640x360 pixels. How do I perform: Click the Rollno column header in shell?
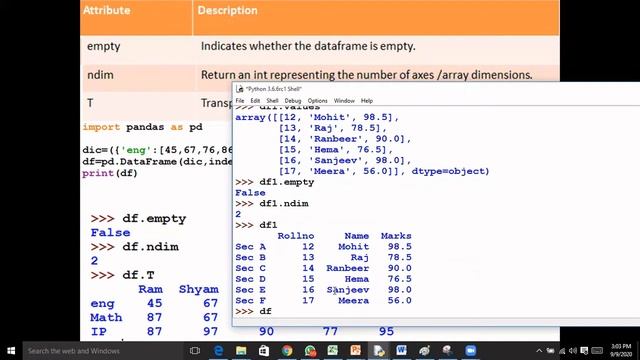click(x=296, y=236)
